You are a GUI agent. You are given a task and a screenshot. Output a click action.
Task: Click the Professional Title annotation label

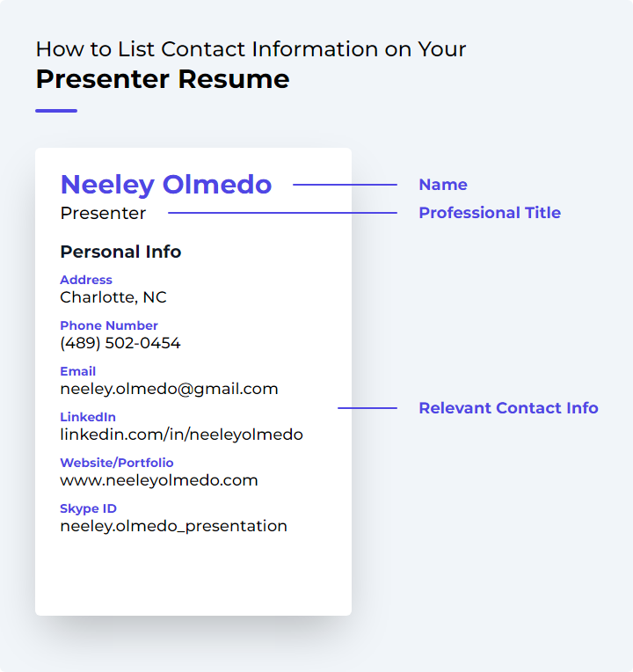point(490,213)
